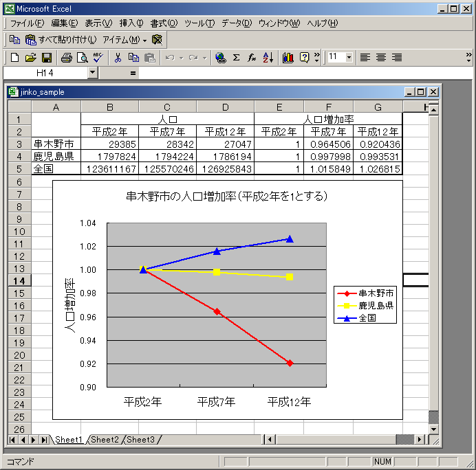Click the Redo arrow icon
Screen dimensions: 476x470
click(193, 57)
